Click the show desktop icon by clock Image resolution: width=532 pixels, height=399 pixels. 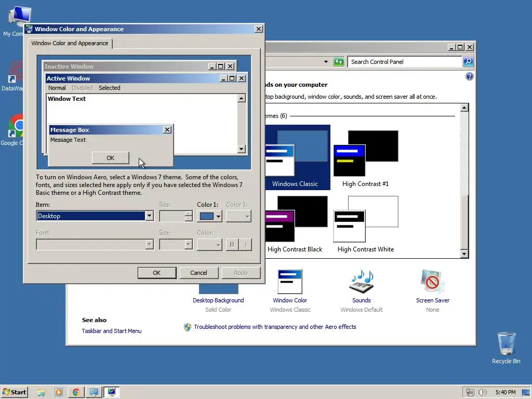(526, 393)
